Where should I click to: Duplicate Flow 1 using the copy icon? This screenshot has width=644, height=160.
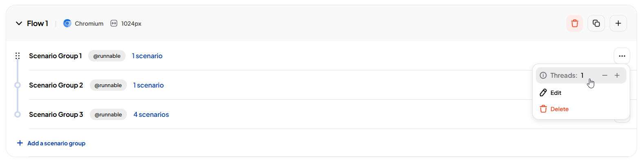pyautogui.click(x=596, y=23)
